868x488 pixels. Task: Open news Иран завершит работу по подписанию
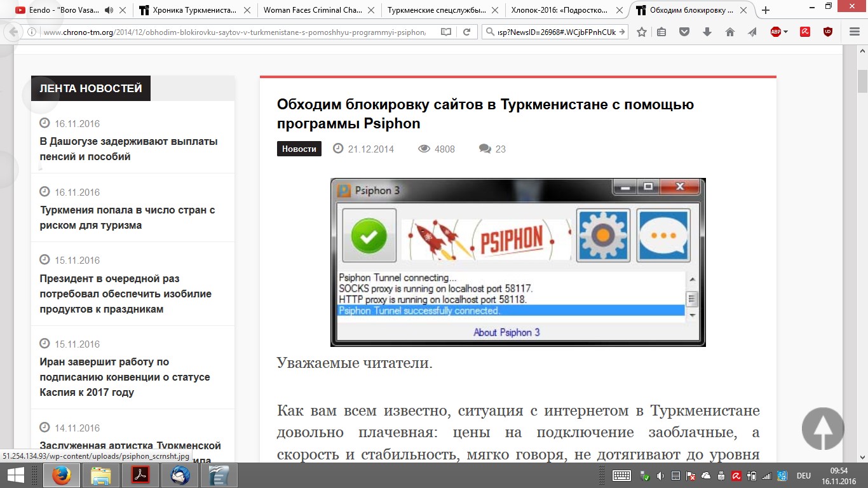pos(125,377)
